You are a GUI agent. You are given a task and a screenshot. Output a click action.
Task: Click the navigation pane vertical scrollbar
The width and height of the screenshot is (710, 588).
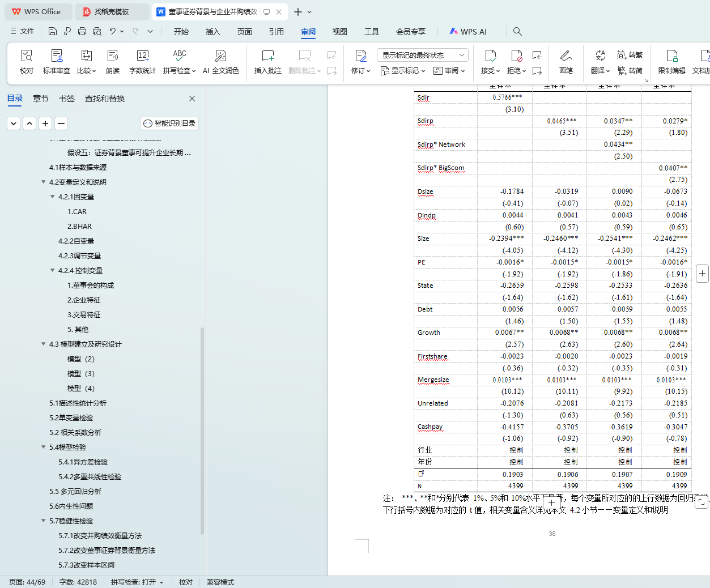tap(202, 431)
